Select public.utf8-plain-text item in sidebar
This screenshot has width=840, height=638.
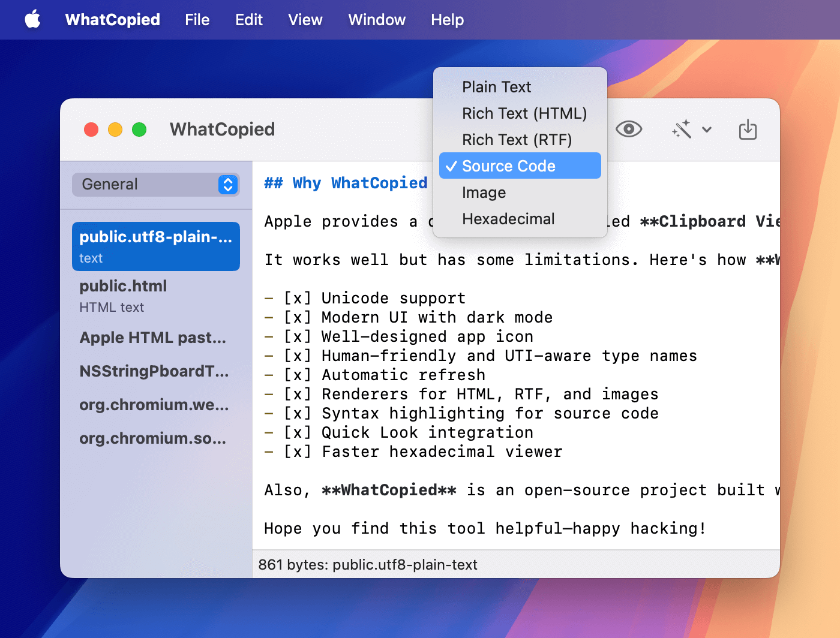(x=156, y=246)
